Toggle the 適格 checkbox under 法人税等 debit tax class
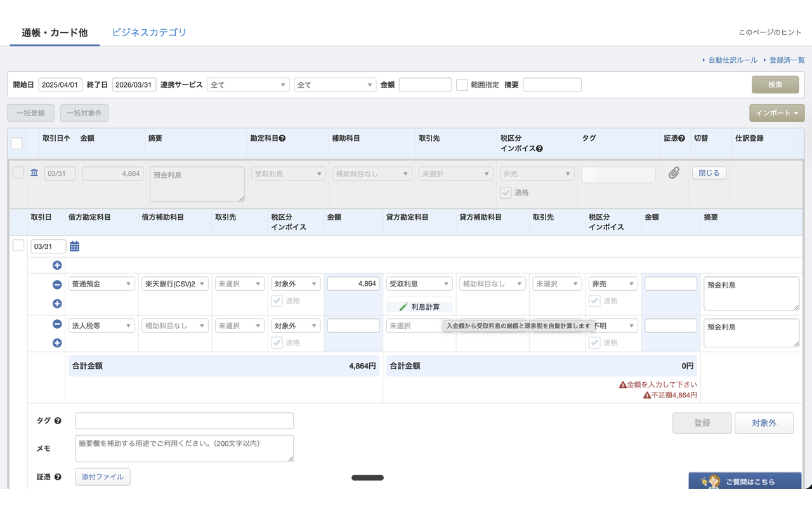This screenshot has height=508, width=812. (277, 343)
